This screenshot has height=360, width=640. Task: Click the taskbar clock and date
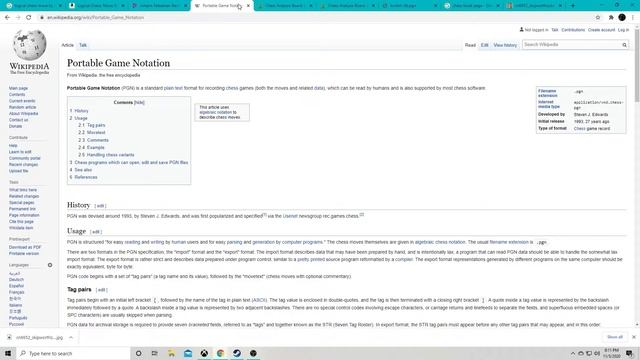click(611, 353)
